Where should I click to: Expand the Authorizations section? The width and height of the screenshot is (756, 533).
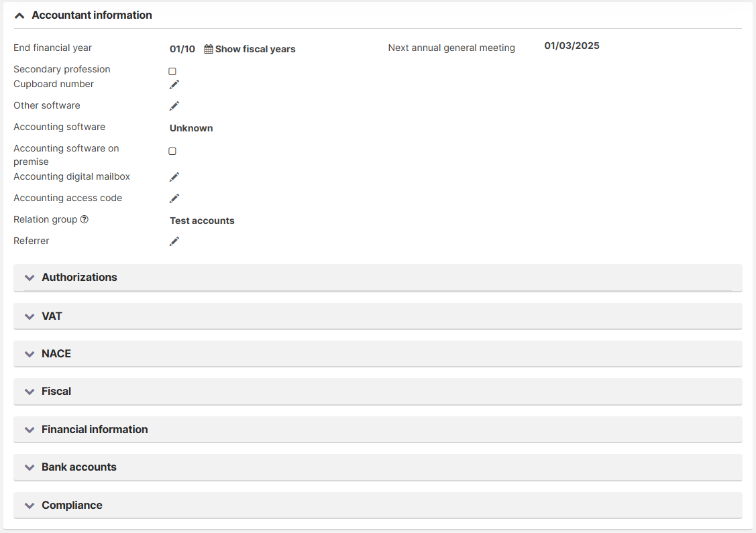30,278
